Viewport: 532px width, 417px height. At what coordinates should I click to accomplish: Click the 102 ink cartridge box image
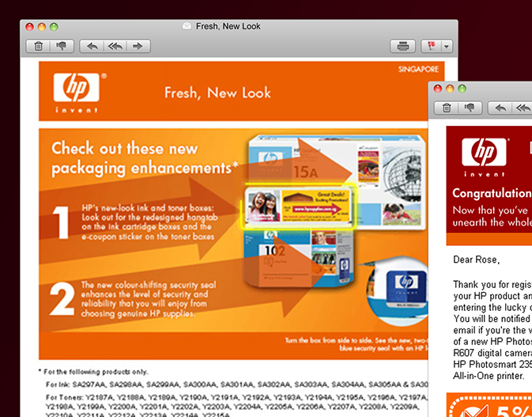299,257
